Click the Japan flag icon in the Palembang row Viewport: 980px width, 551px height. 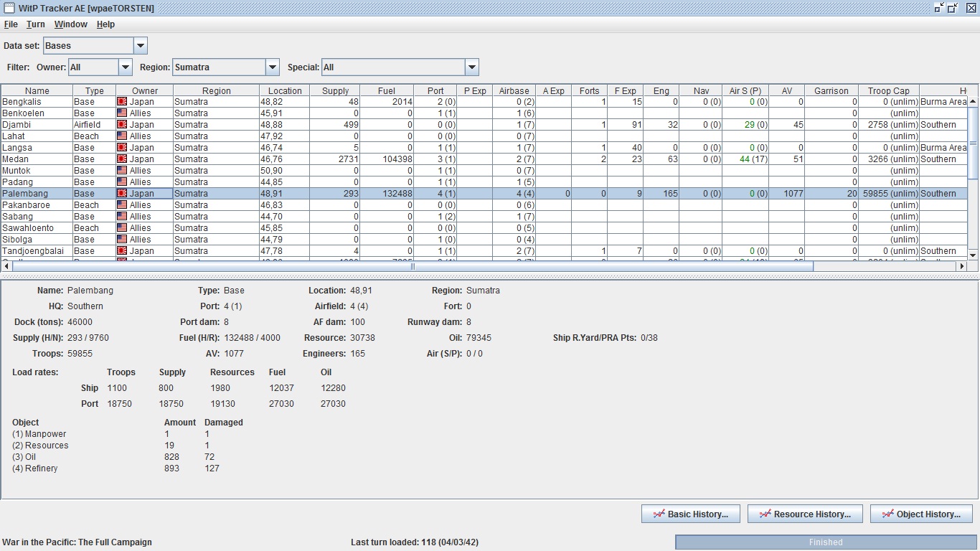(x=122, y=194)
